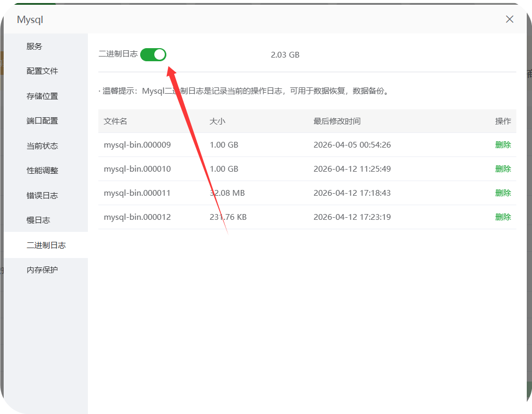Close the Mysql settings dialog
Image resolution: width=532 pixels, height=414 pixels.
pos(510,19)
